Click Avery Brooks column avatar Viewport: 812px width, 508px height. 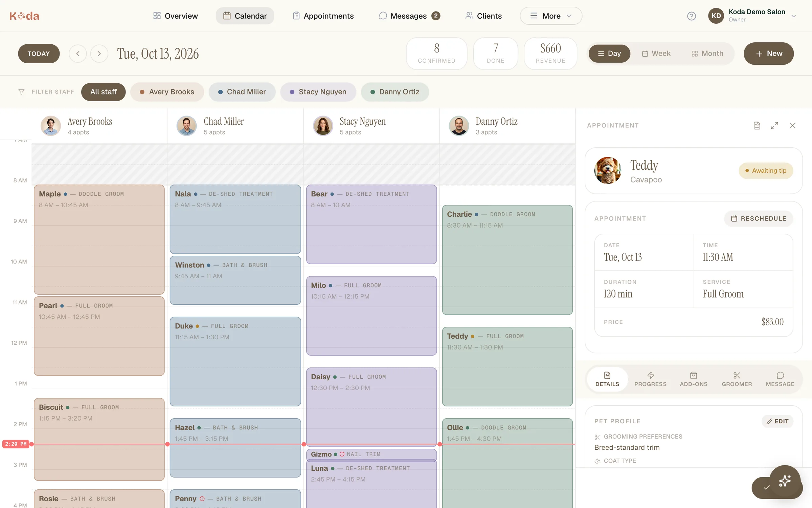pyautogui.click(x=51, y=126)
